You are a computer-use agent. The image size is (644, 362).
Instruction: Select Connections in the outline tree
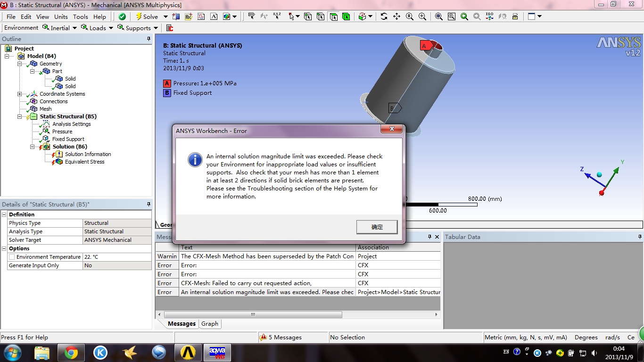[x=53, y=101]
